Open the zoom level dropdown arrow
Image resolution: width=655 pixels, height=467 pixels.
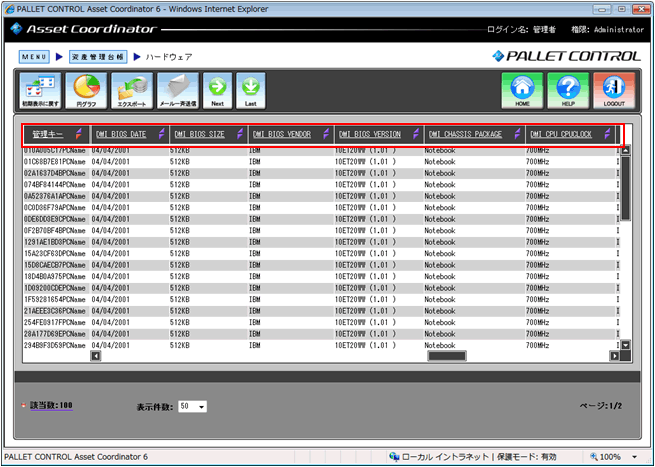click(635, 457)
